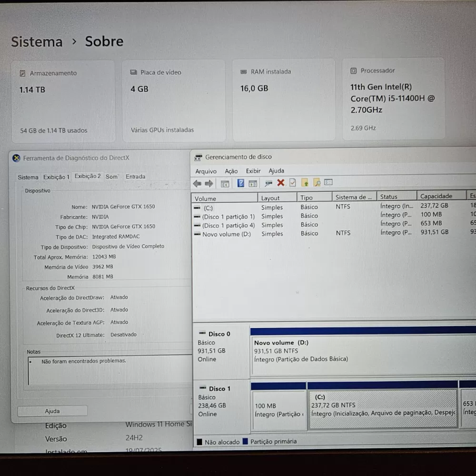Sort by the Capacidade column header
Screen dimensions: 476x476
click(441, 196)
